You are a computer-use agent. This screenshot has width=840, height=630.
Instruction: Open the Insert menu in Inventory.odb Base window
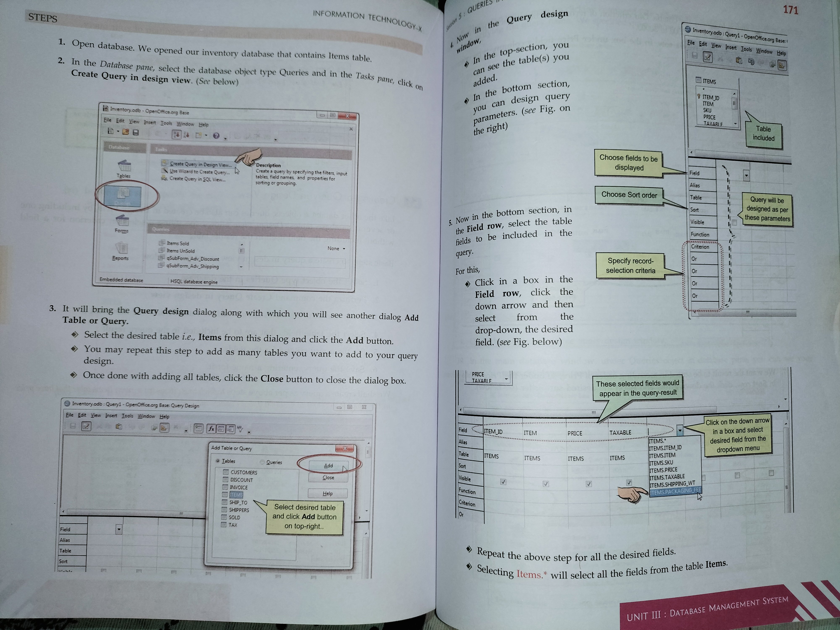150,122
